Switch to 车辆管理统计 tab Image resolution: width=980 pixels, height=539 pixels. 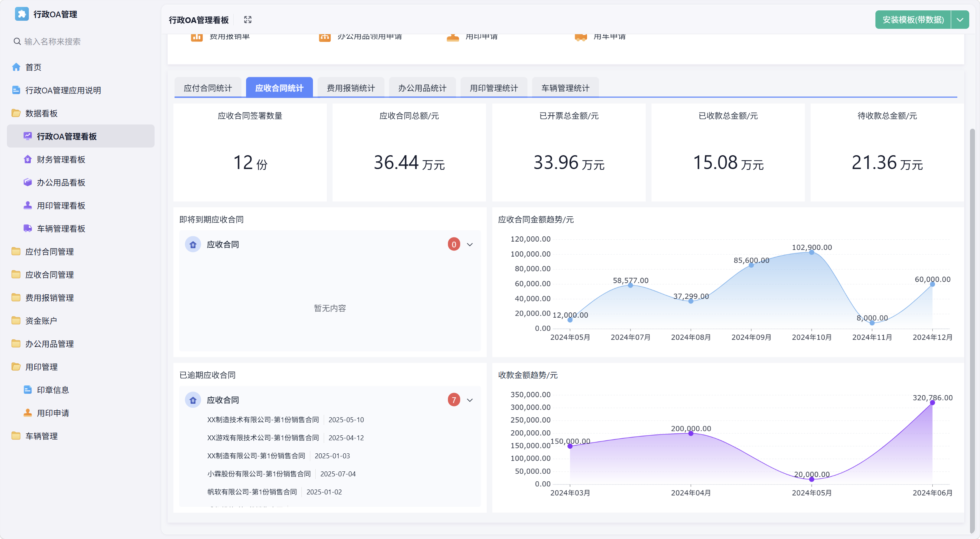pyautogui.click(x=565, y=88)
